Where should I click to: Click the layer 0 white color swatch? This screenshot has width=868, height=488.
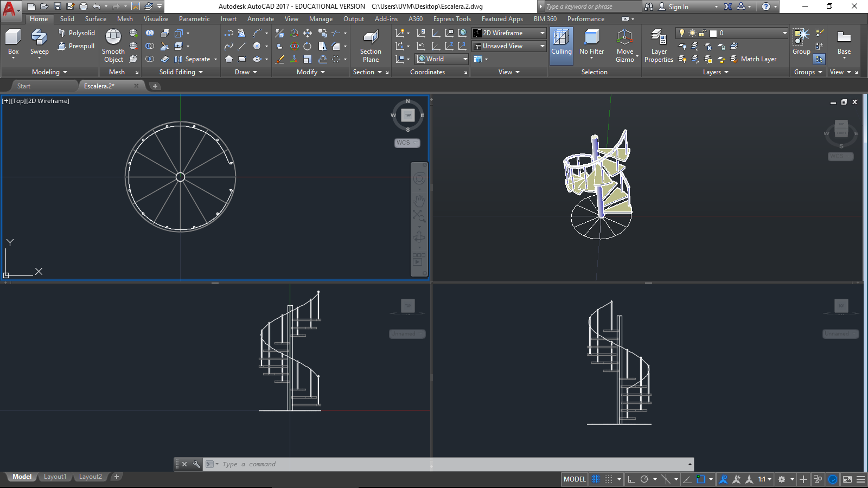click(x=713, y=33)
